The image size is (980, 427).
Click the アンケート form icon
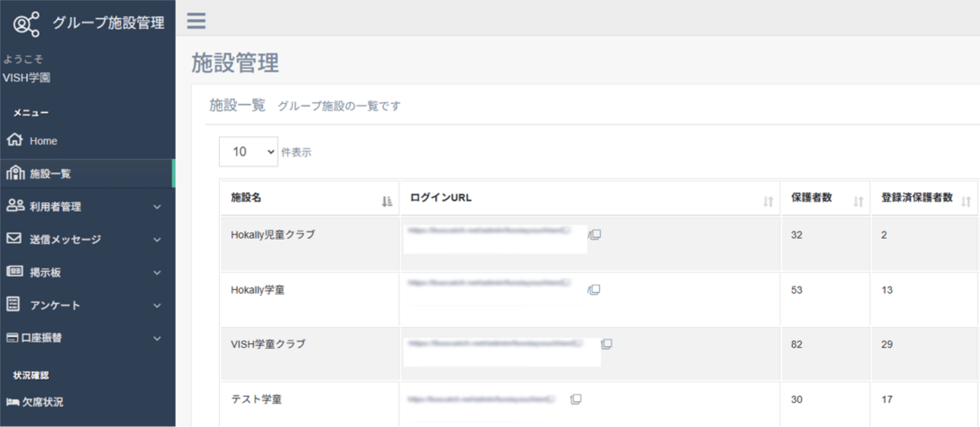coord(13,304)
